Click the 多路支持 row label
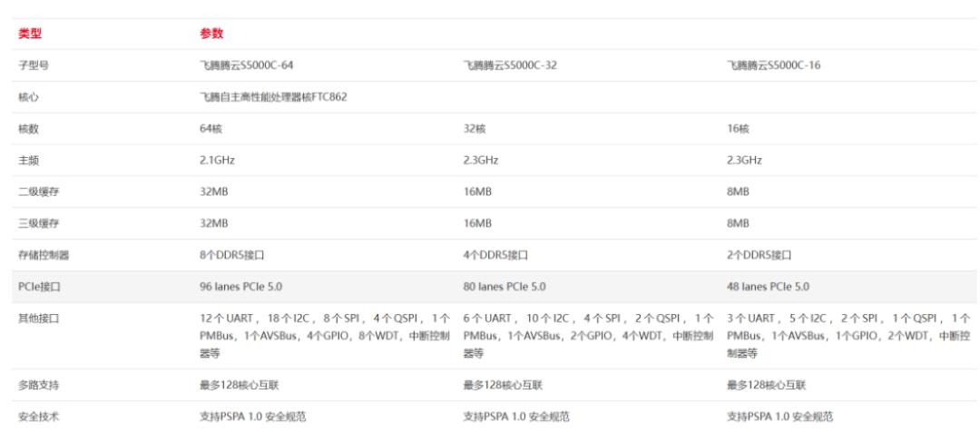Viewport: 980px width, 433px height. [x=39, y=386]
